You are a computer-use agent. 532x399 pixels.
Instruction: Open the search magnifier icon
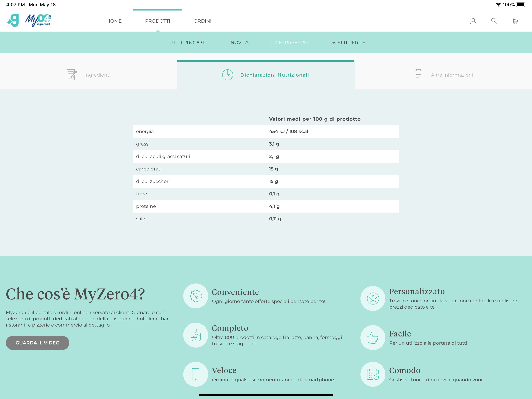[x=494, y=21]
